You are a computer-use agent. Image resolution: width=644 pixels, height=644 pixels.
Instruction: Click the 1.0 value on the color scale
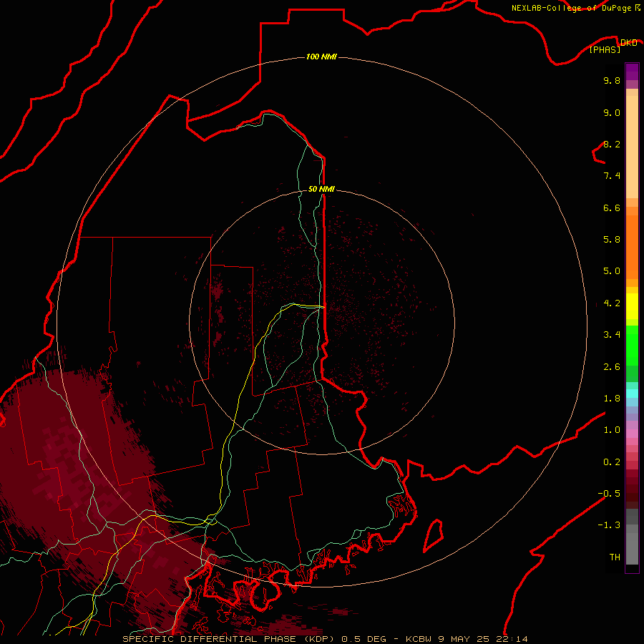coord(612,429)
